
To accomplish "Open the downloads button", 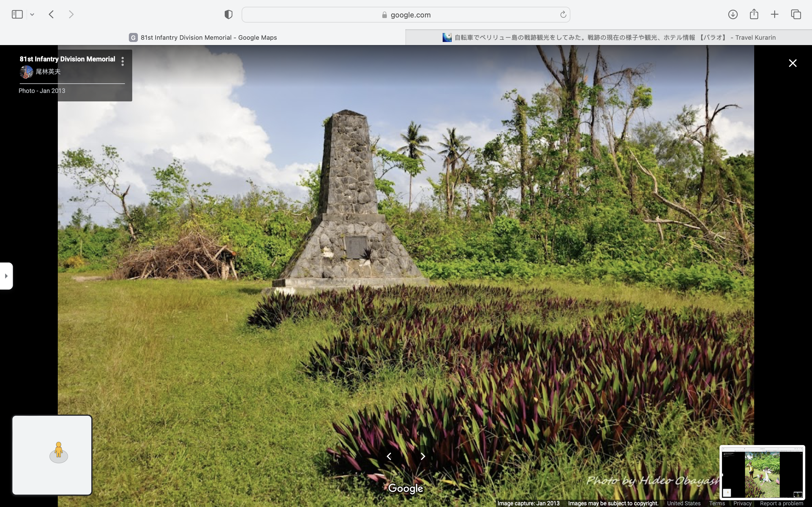I will point(732,14).
